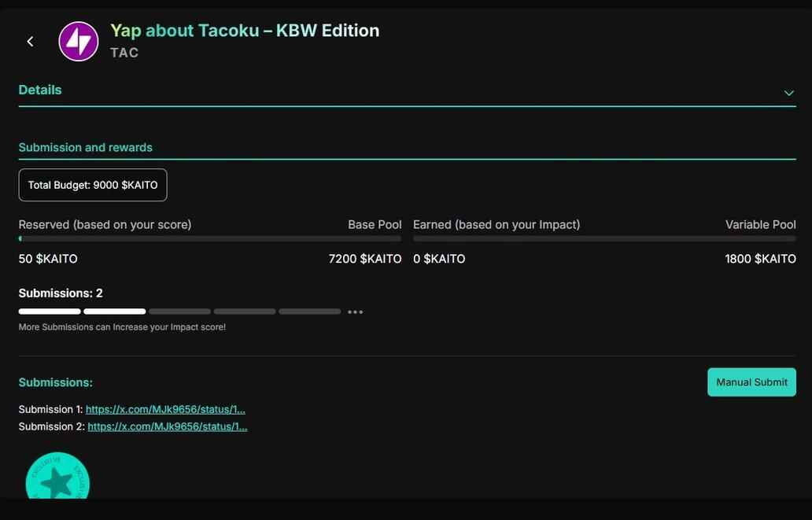Image resolution: width=812 pixels, height=520 pixels.
Task: Click the first filled submission segment
Action: tap(50, 312)
